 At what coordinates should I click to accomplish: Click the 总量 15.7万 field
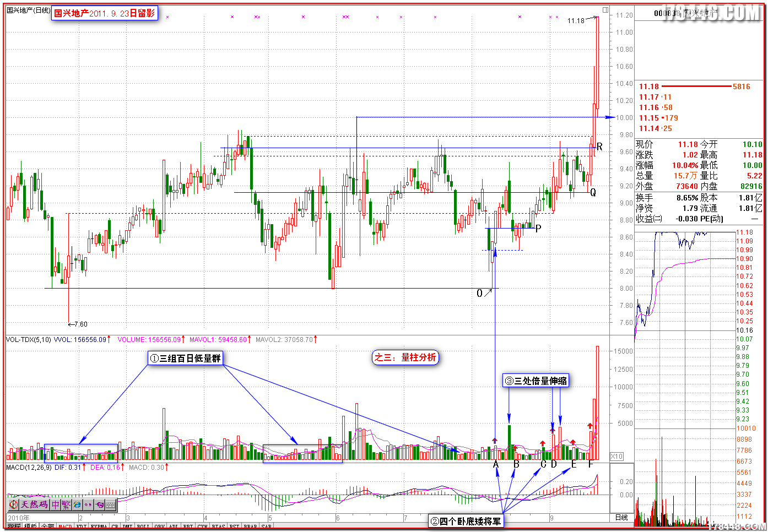coord(667,176)
